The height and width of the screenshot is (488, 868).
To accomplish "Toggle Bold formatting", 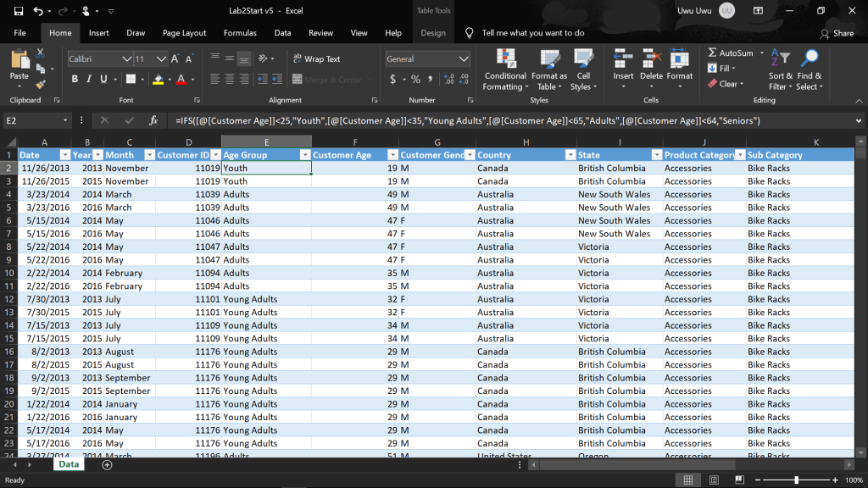I will tap(75, 80).
